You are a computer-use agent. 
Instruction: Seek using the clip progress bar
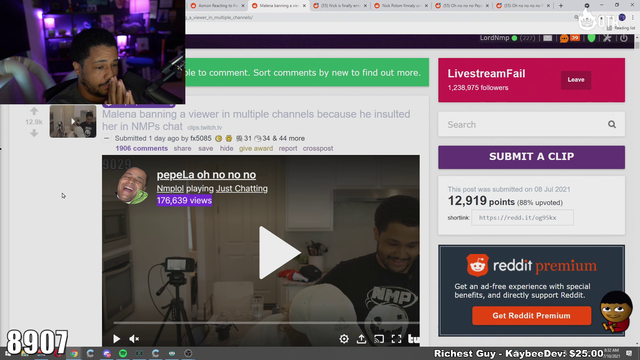pyautogui.click(x=266, y=323)
